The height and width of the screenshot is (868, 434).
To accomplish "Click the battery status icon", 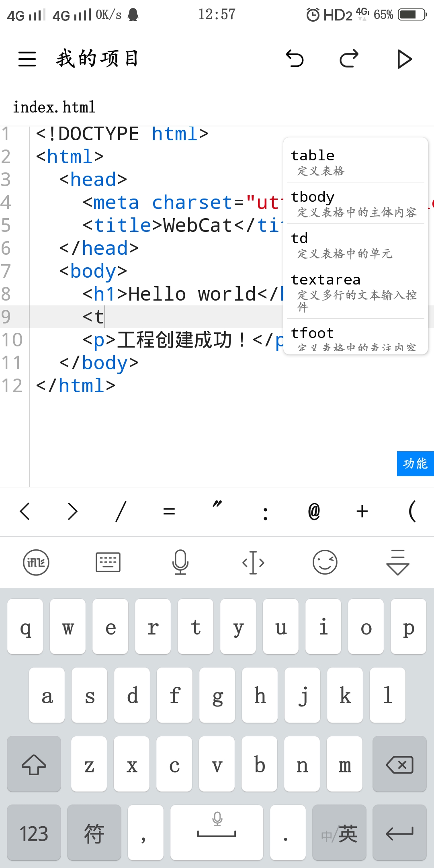I will coord(412,15).
